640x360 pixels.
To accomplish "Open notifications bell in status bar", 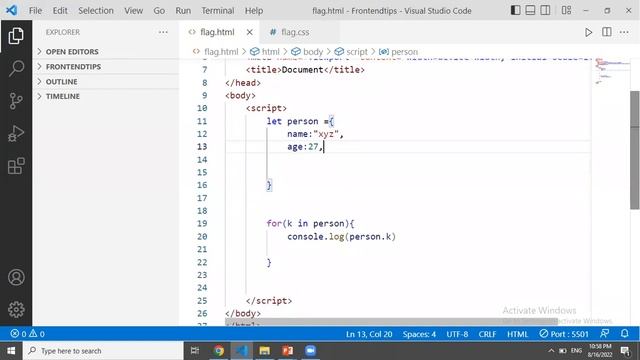I will tap(624, 333).
